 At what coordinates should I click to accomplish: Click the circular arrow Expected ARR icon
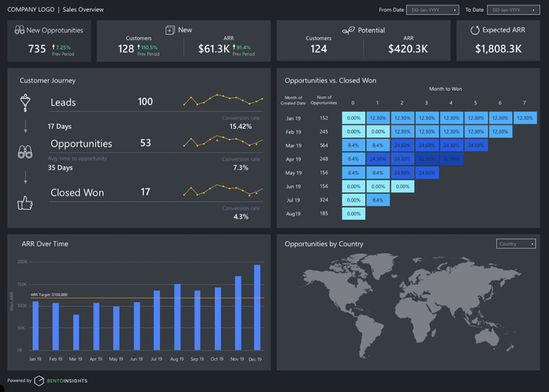point(475,30)
